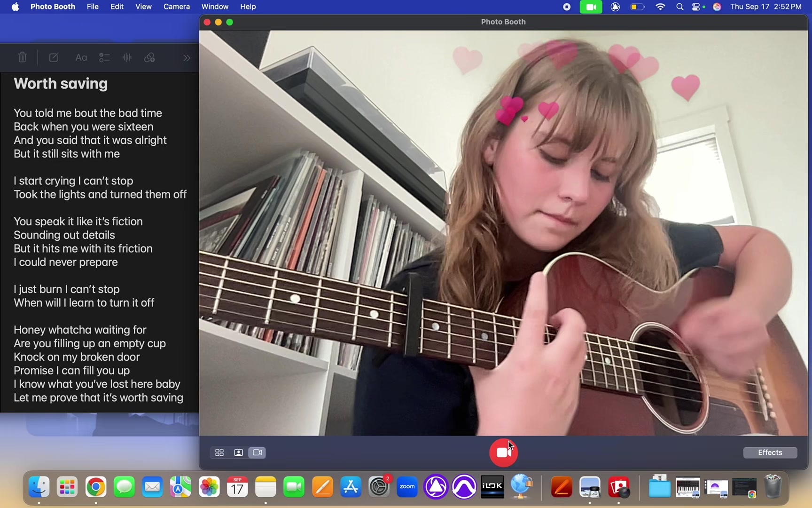Open the Help menu
The image size is (812, 508).
(248, 7)
